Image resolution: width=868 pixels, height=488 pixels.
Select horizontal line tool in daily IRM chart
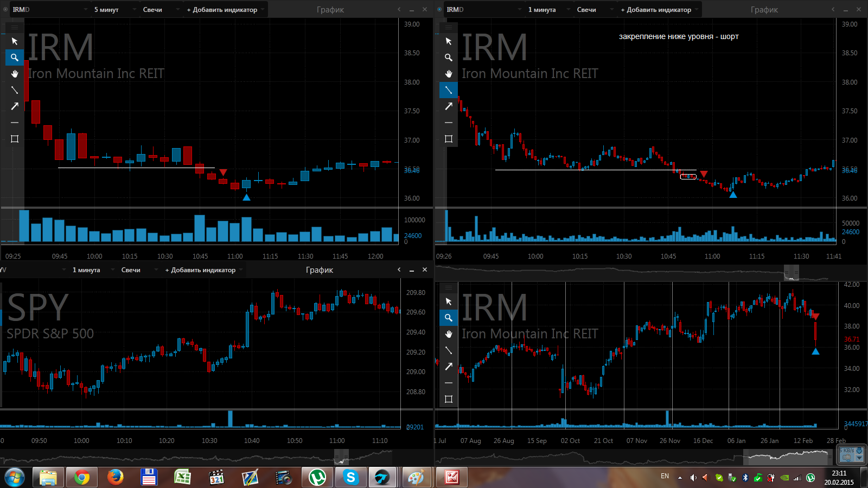pyautogui.click(x=449, y=383)
